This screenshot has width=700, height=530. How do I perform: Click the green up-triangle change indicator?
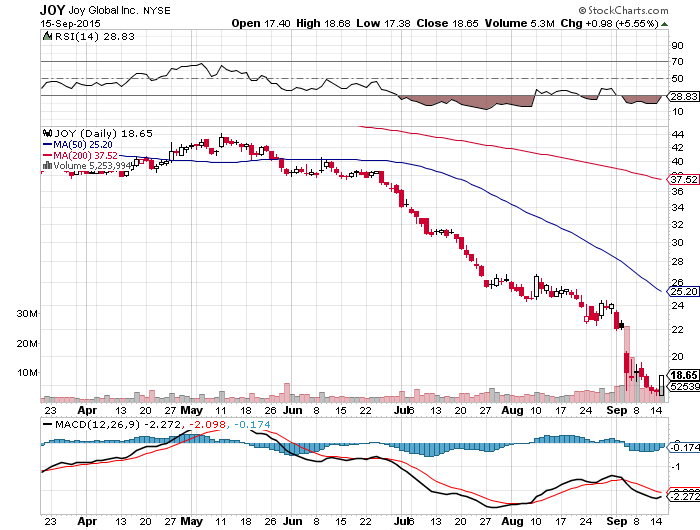[x=664, y=24]
